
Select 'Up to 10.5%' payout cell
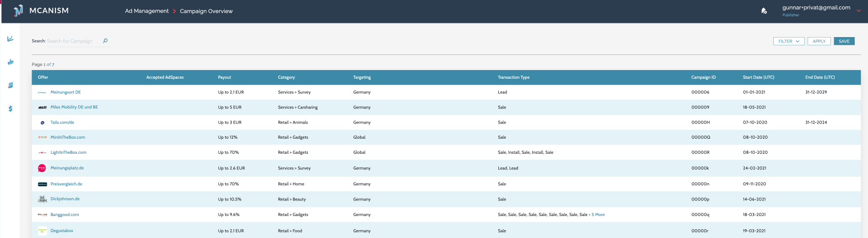(x=229, y=199)
